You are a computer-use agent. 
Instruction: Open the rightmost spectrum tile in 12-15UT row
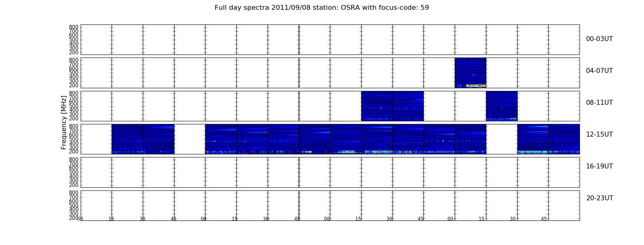click(564, 139)
